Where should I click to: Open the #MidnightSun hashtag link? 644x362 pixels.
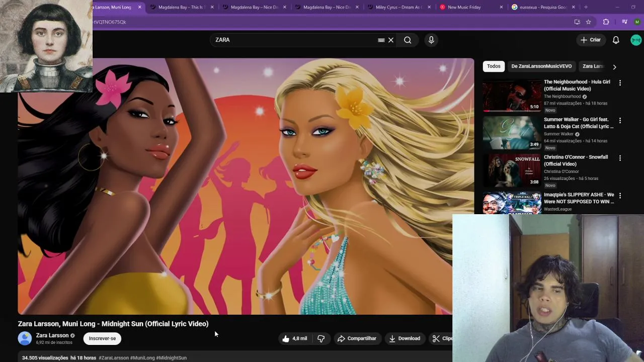pyautogui.click(x=172, y=358)
